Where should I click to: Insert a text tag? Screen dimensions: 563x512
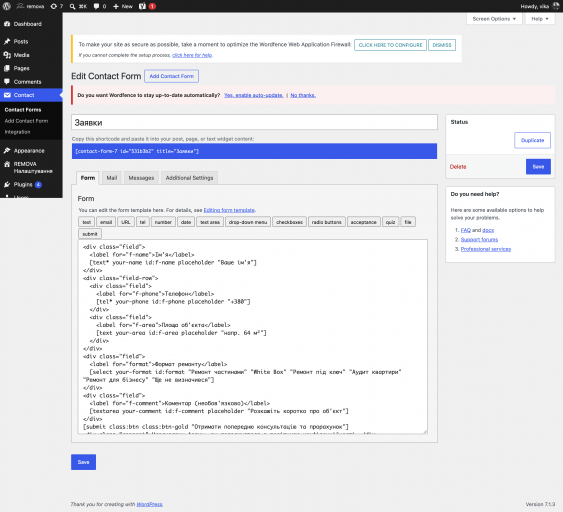(87, 222)
